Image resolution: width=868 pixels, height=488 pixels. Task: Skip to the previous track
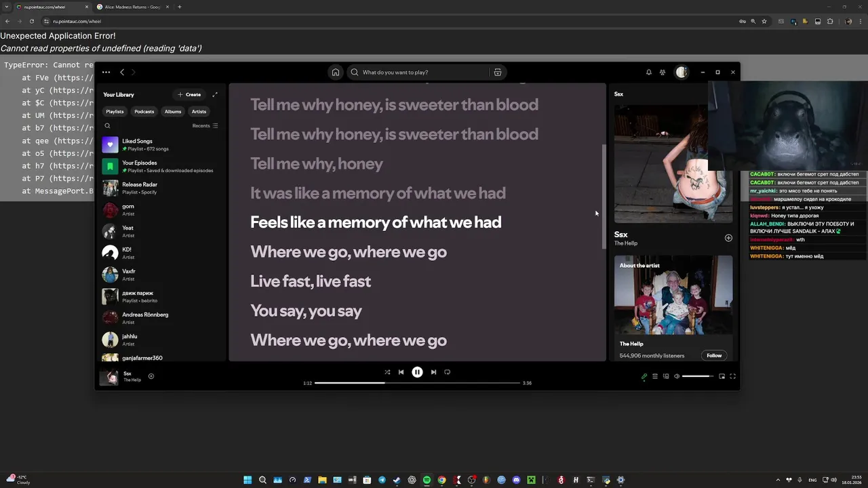(401, 372)
